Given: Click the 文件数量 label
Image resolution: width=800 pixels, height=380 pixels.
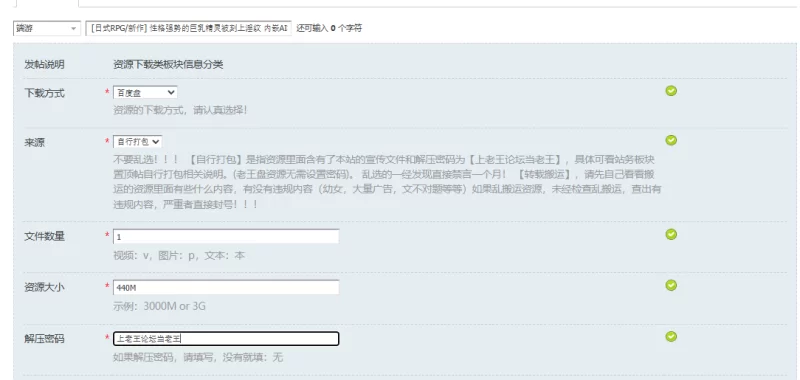Looking at the screenshot, I should click(x=44, y=237).
